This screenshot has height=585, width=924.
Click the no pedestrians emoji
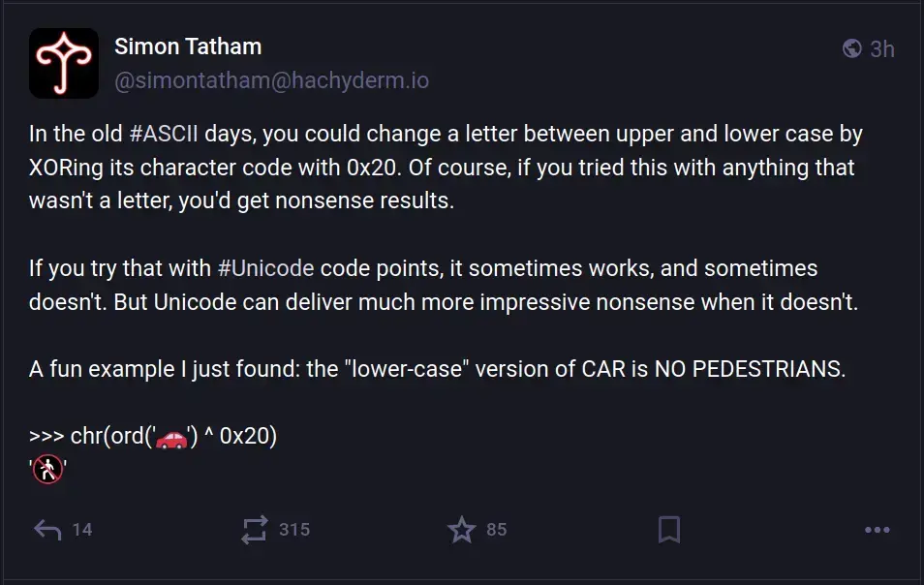point(47,470)
